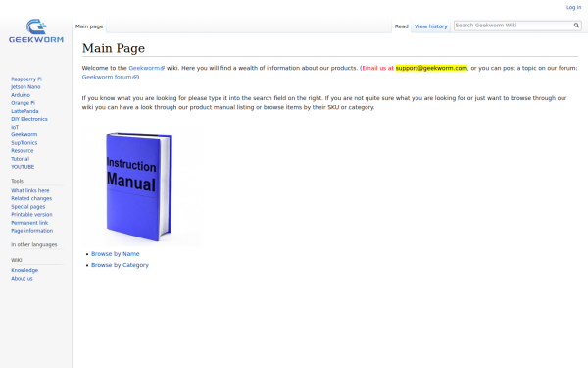588x368 pixels.
Task: Open the View history tab
Action: coord(431,26)
